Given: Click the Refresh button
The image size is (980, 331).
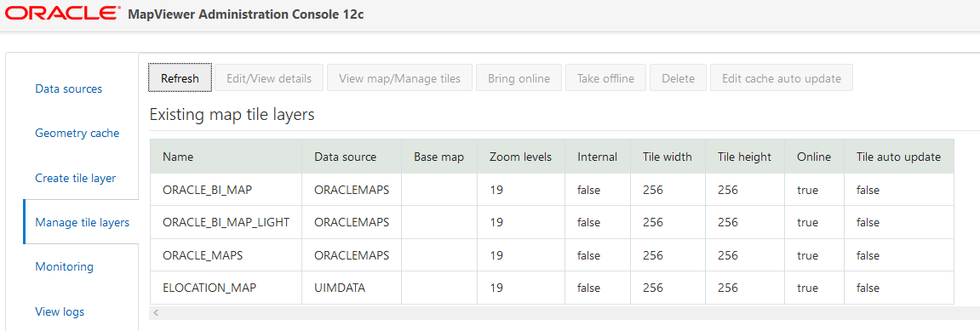Looking at the screenshot, I should point(180,78).
